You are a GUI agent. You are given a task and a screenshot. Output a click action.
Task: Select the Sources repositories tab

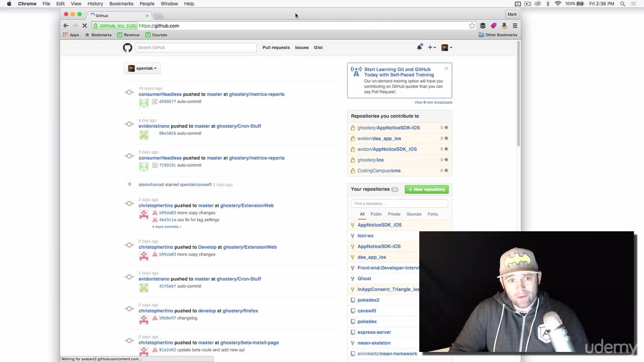(x=414, y=214)
